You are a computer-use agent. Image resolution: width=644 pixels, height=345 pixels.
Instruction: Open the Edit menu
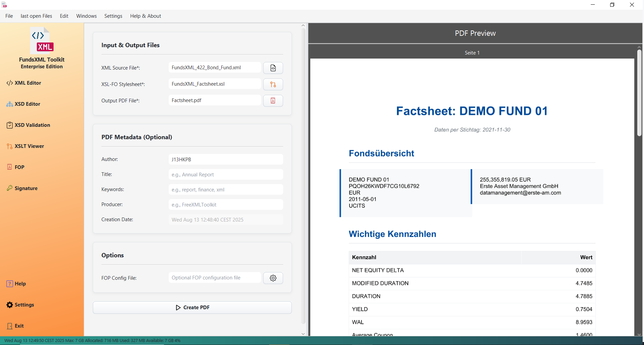(x=64, y=16)
